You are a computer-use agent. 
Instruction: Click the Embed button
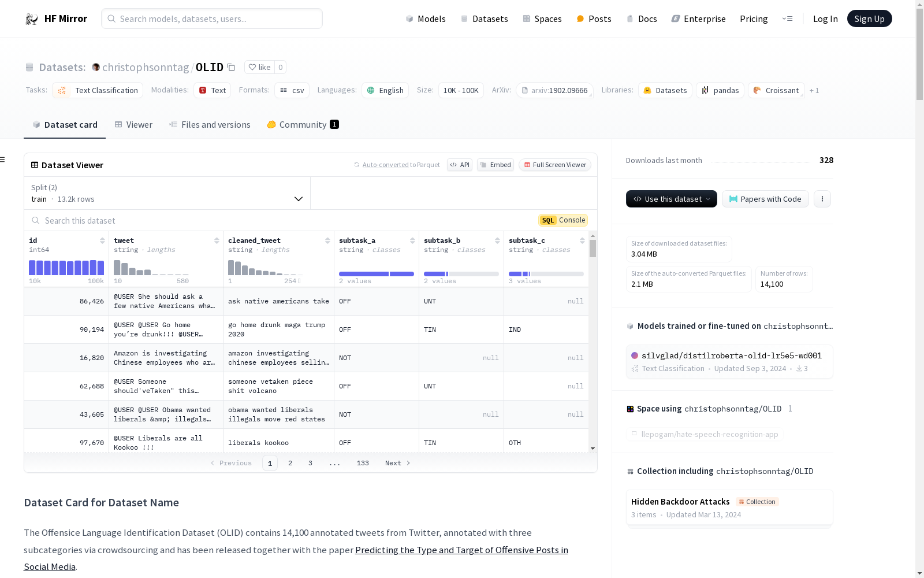tap(495, 165)
